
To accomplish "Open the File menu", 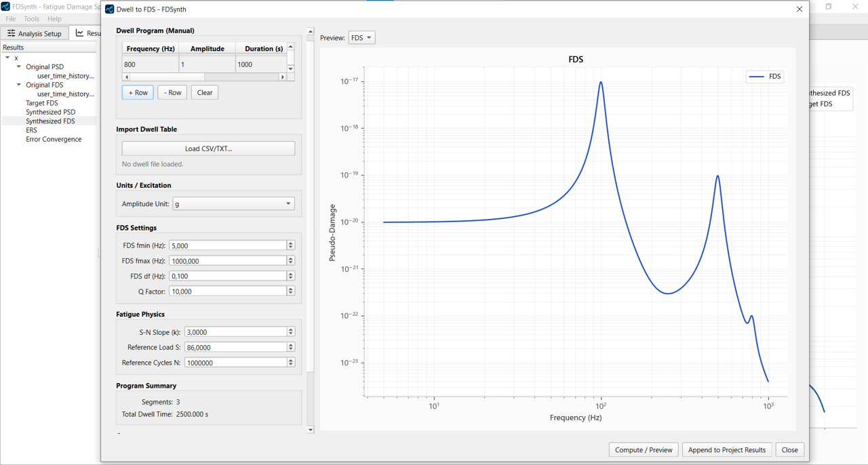I will (x=10, y=19).
